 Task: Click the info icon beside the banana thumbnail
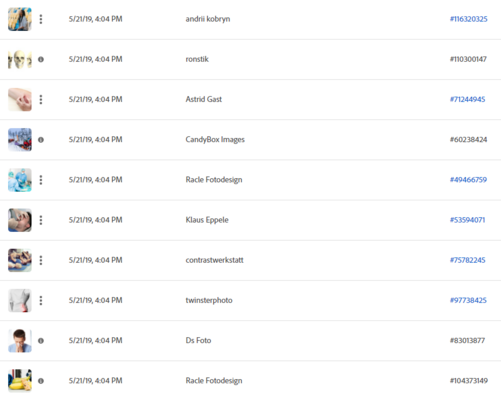click(41, 381)
